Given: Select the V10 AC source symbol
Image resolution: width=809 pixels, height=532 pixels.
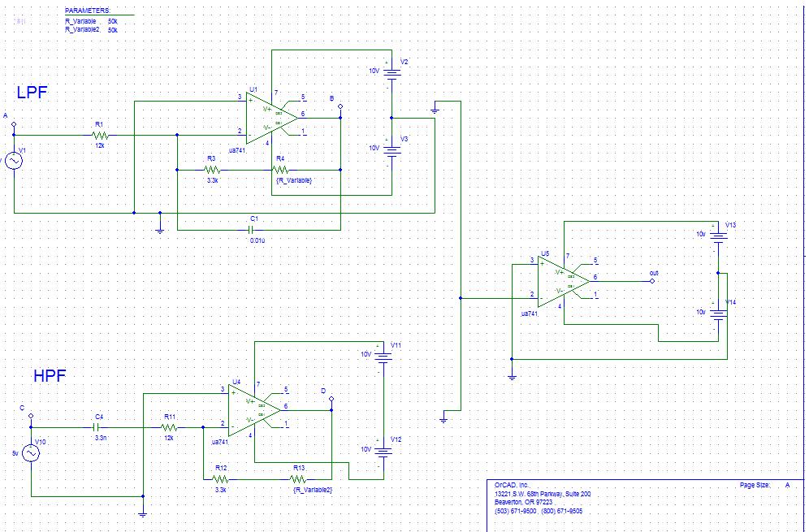Looking at the screenshot, I should click(x=31, y=453).
